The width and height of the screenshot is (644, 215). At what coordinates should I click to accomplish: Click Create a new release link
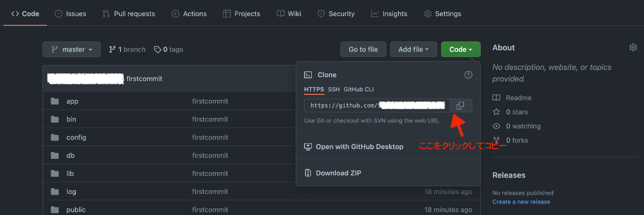[521, 202]
